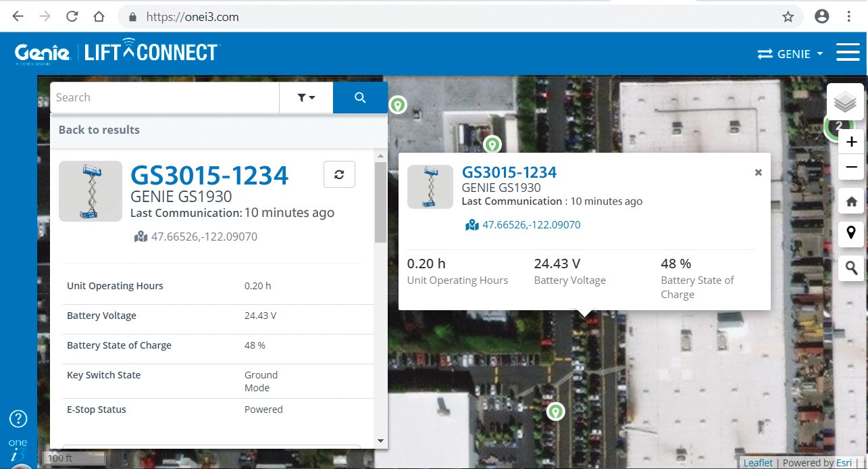Open the help question mark icon
Image resolution: width=868 pixels, height=469 pixels.
pyautogui.click(x=18, y=419)
